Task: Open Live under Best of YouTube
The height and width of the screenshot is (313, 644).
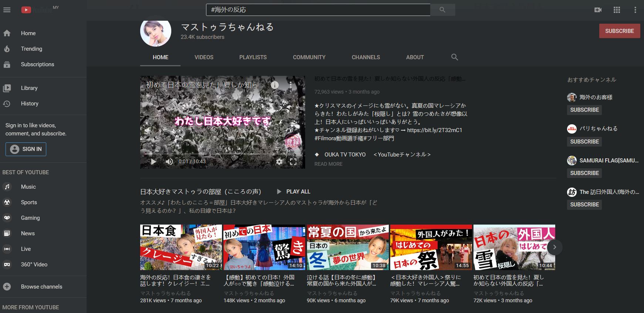Action: [x=43, y=249]
